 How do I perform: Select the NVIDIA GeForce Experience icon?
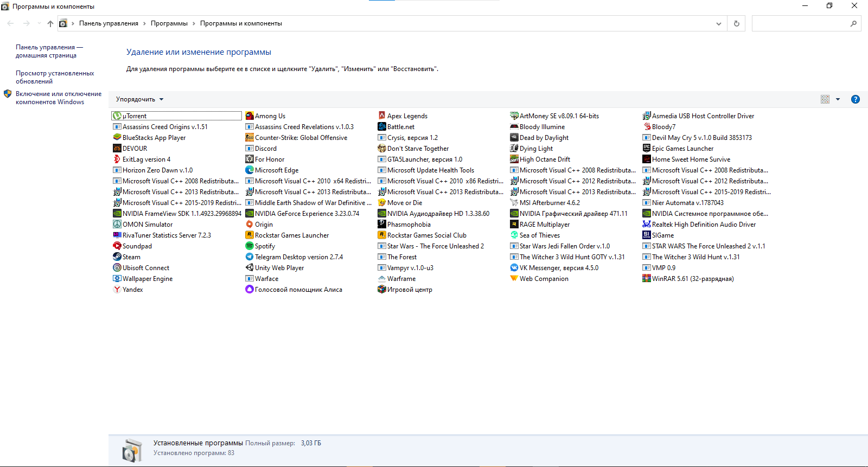250,214
